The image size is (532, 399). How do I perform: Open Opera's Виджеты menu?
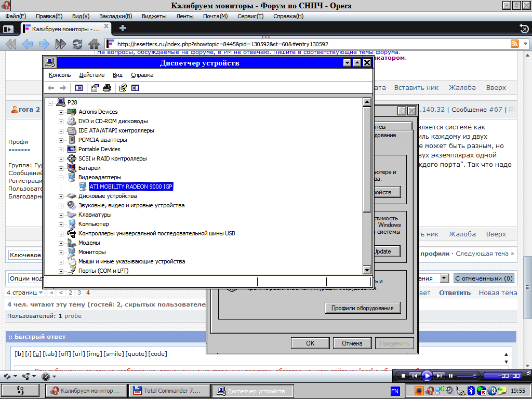[x=154, y=16]
